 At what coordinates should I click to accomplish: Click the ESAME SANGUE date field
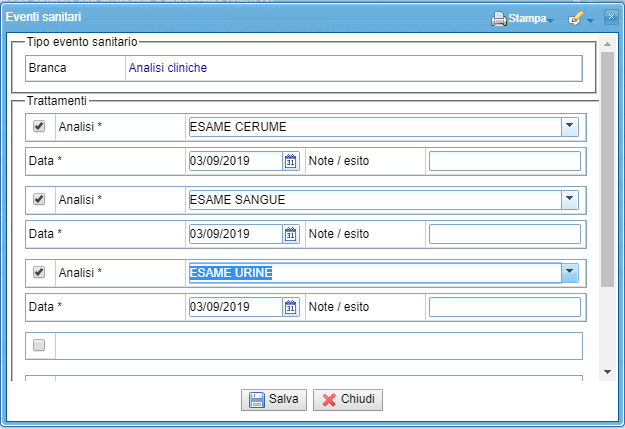pos(236,234)
